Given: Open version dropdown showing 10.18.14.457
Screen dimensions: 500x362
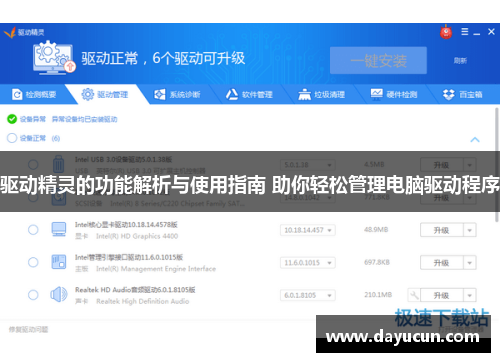Looking at the screenshot, I should click(x=308, y=230).
